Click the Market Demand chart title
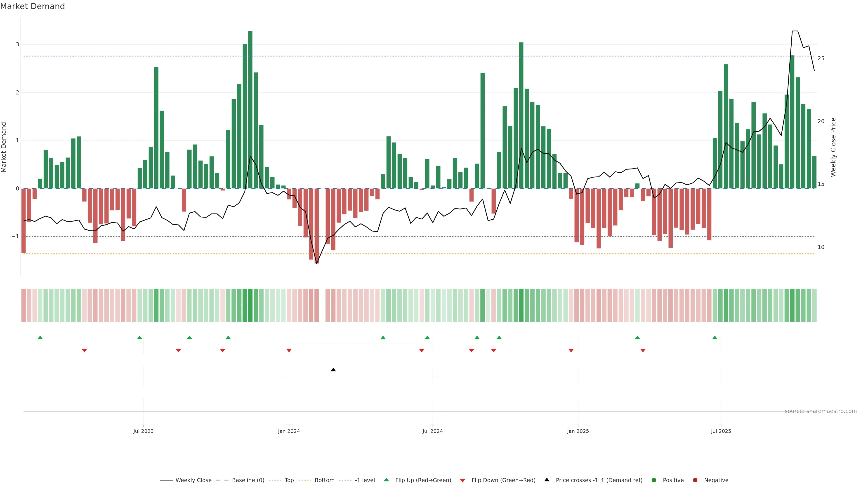This screenshot has height=488, width=868. pyautogui.click(x=32, y=6)
